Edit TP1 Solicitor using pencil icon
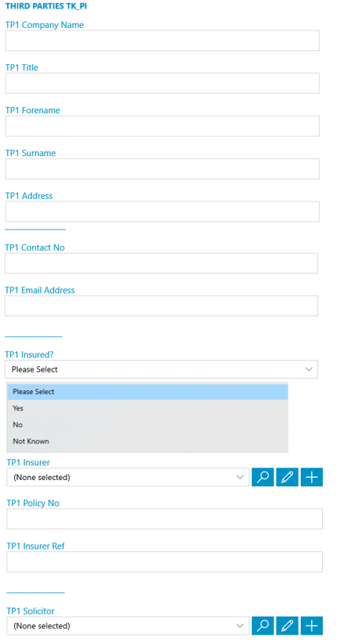The height and width of the screenshot is (644, 340). click(288, 625)
